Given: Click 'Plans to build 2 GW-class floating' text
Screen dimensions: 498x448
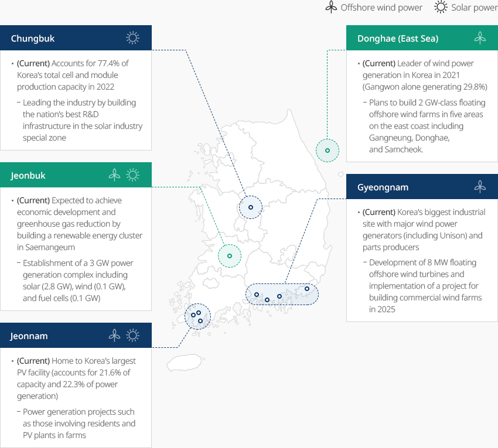Looking at the screenshot, I should click(427, 102).
